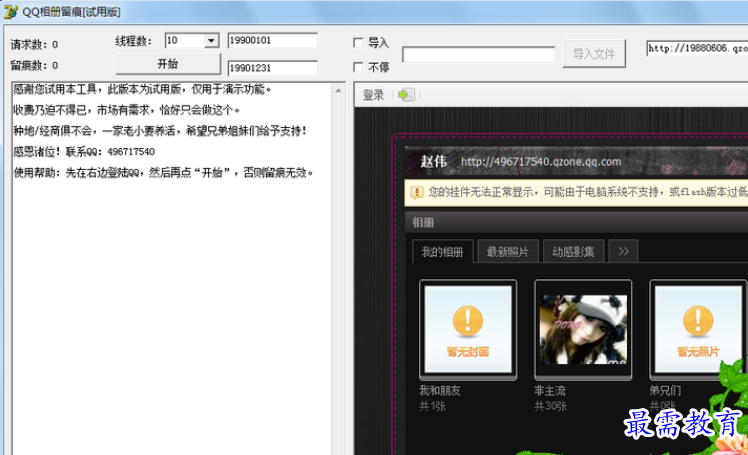This screenshot has width=748, height=455.
Task: Open the 非主流 album thumbnail
Action: click(x=583, y=330)
